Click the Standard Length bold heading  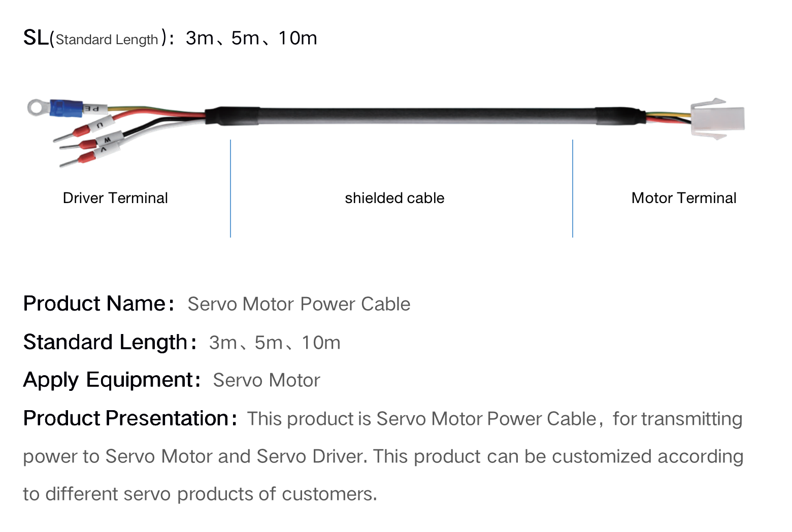[110, 342]
